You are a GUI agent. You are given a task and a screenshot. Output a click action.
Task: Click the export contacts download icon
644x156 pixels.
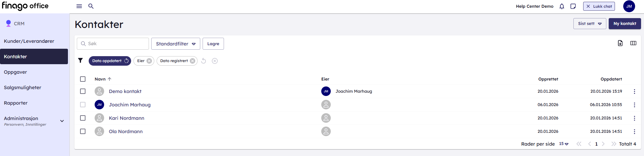point(620,43)
